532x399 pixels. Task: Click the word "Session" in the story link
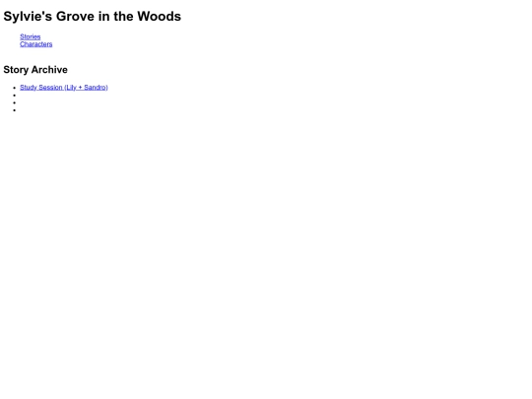pos(50,88)
